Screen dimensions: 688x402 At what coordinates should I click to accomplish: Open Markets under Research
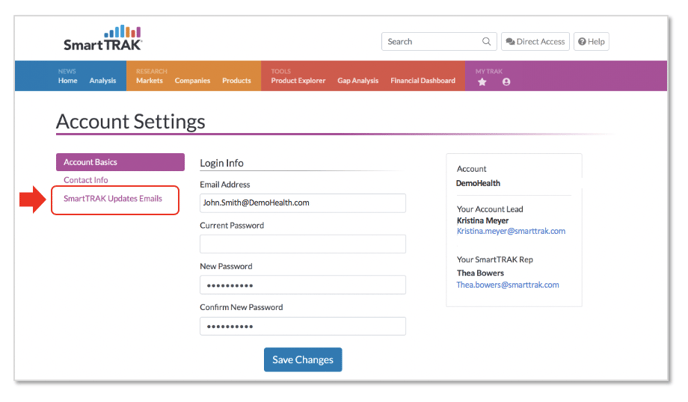149,81
